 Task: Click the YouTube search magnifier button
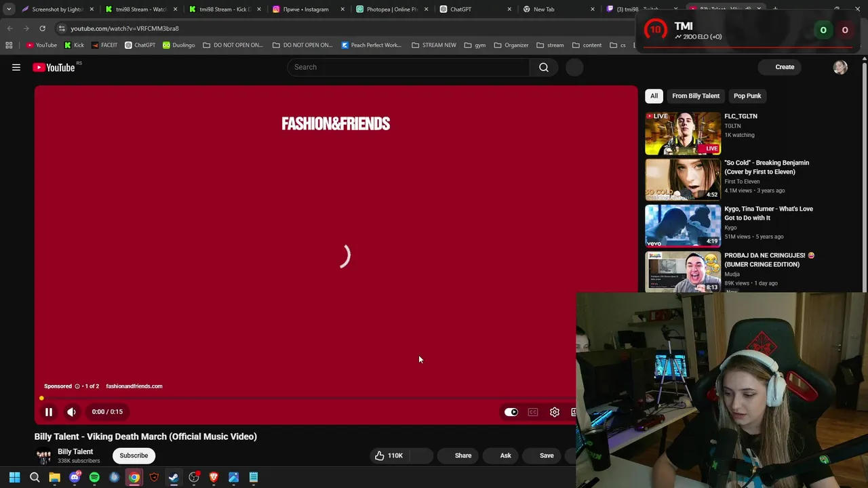(x=544, y=67)
